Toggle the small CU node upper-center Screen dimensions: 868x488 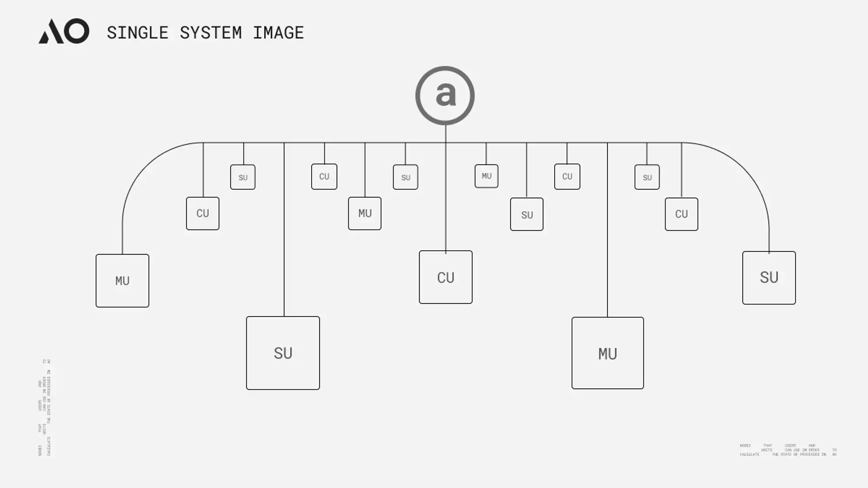324,177
